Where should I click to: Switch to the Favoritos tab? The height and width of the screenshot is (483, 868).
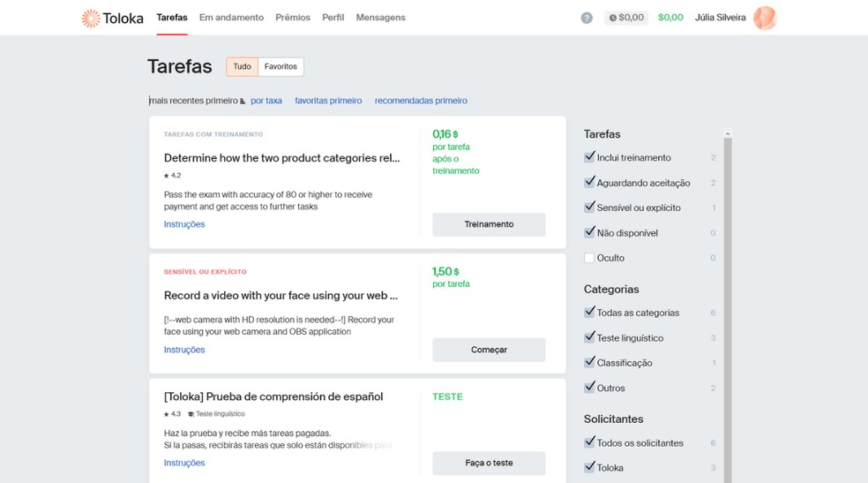pyautogui.click(x=281, y=66)
